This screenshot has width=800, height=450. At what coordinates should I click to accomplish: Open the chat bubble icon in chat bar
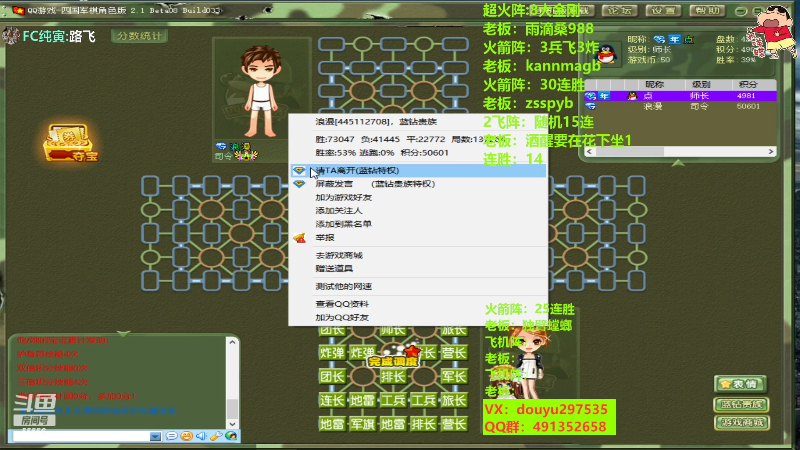coord(171,436)
